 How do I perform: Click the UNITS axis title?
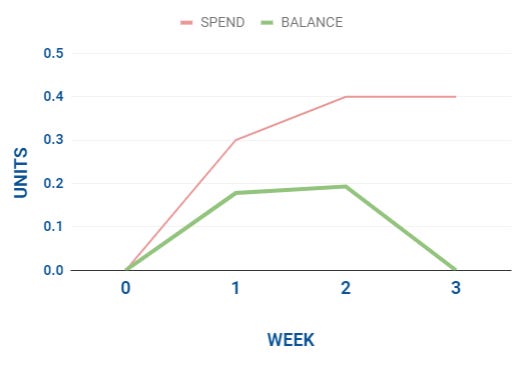point(21,173)
